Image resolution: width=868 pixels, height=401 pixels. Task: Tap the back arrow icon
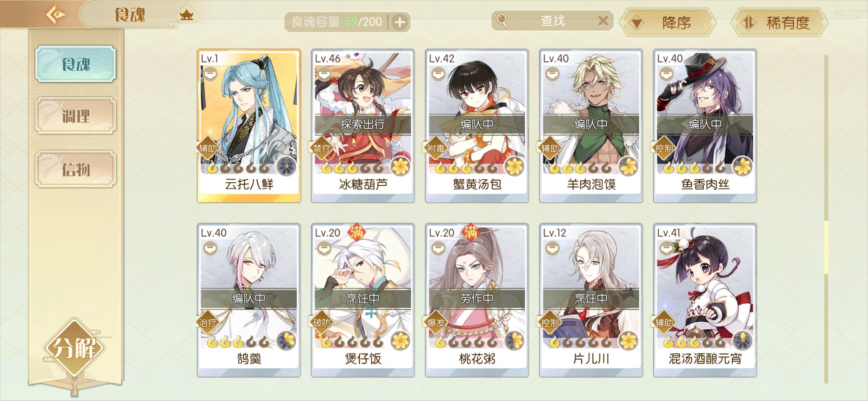[56, 15]
